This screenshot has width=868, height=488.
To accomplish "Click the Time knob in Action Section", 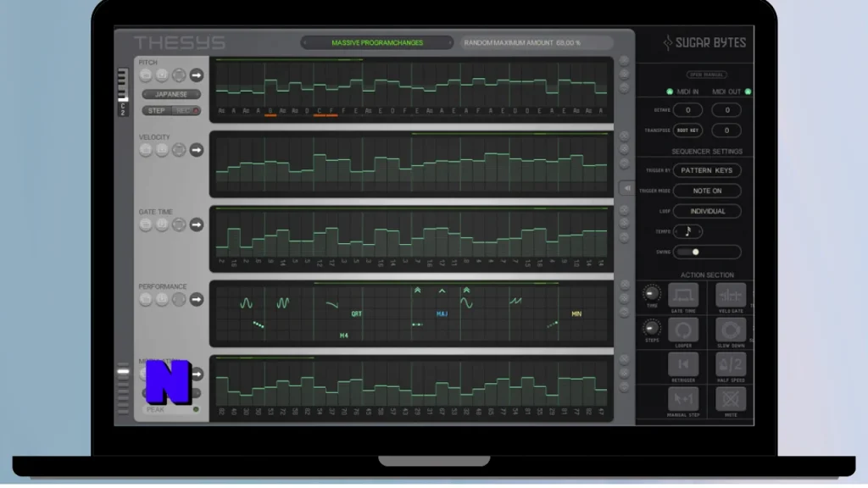I will coord(652,293).
